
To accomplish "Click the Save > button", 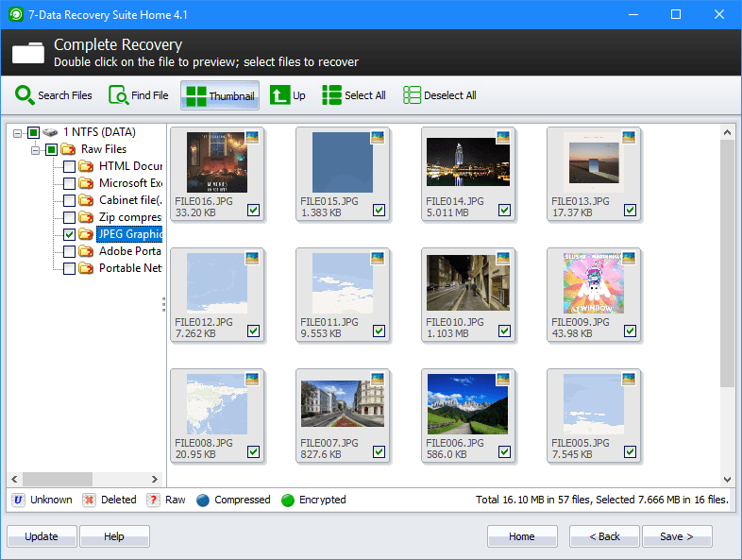I will [677, 536].
